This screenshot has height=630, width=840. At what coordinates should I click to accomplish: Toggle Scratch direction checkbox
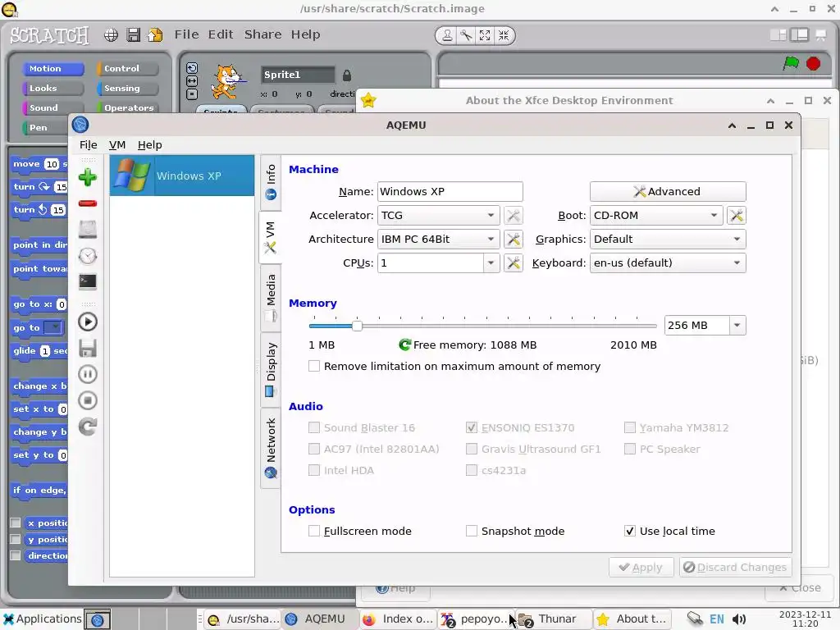(x=16, y=555)
